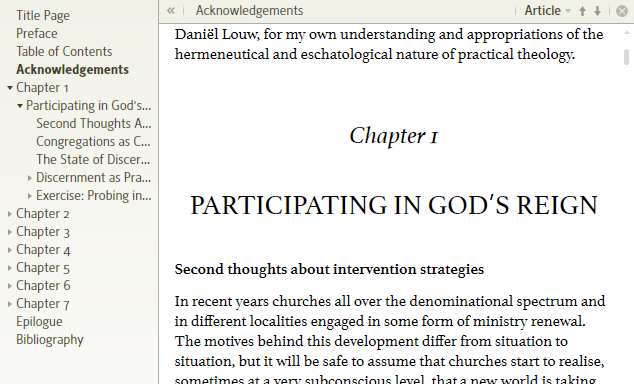Collapse the Chapter 1 tree node
The image size is (634, 384).
point(10,88)
